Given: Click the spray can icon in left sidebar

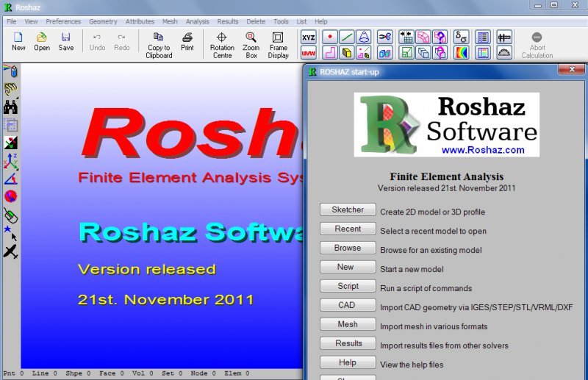Looking at the screenshot, I should (10, 71).
